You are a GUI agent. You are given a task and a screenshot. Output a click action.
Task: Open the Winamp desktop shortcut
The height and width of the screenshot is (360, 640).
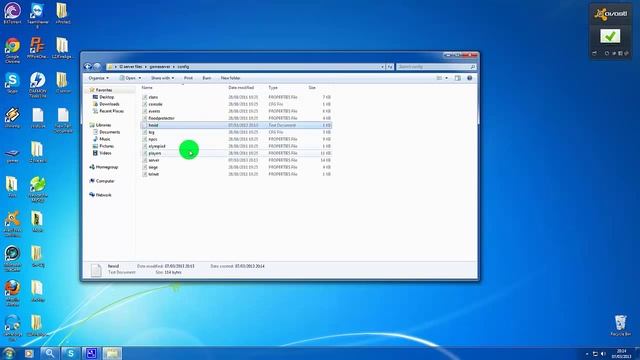pyautogui.click(x=12, y=118)
